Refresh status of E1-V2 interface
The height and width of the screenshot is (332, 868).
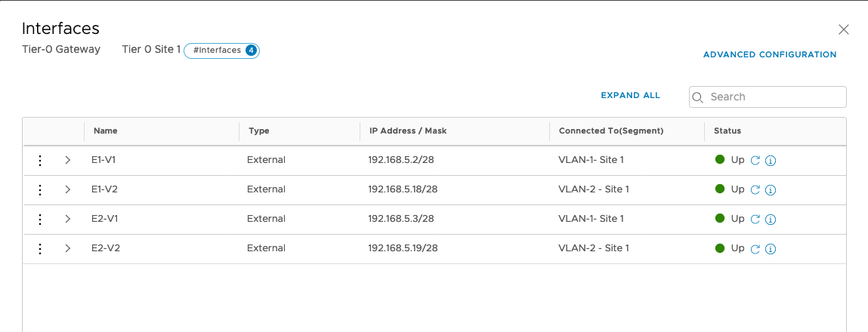click(x=755, y=190)
